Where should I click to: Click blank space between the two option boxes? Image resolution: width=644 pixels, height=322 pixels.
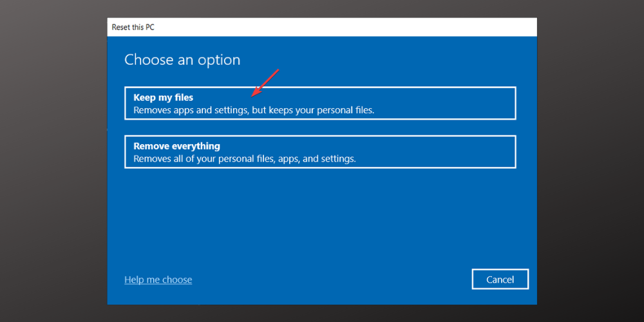pos(320,128)
